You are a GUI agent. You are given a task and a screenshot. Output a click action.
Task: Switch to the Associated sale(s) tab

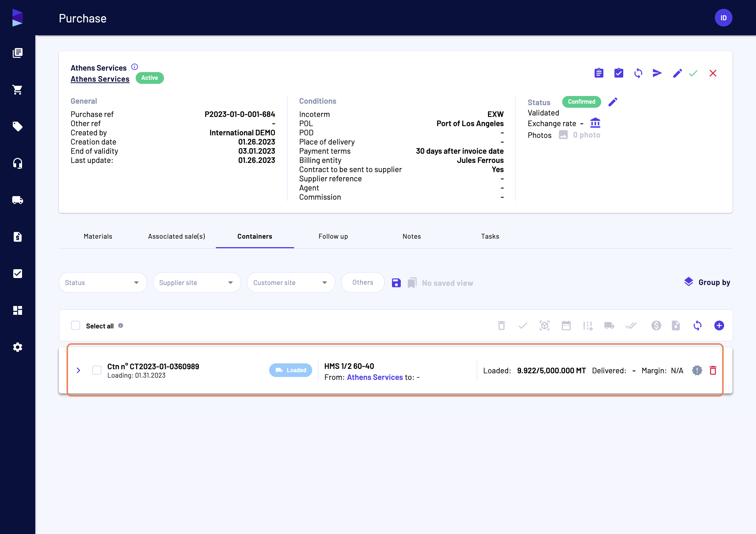(x=176, y=236)
